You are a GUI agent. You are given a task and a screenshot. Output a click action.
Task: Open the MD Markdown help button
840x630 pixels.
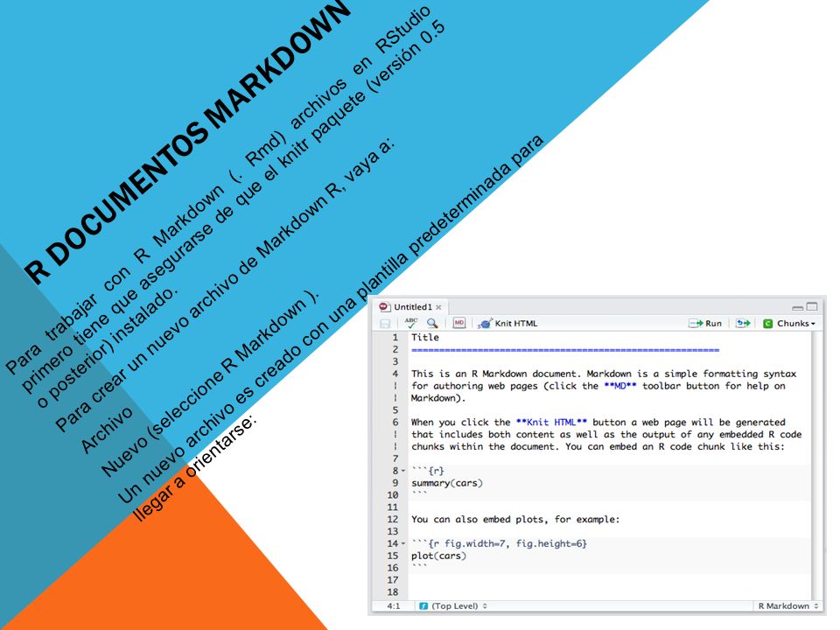tap(459, 323)
